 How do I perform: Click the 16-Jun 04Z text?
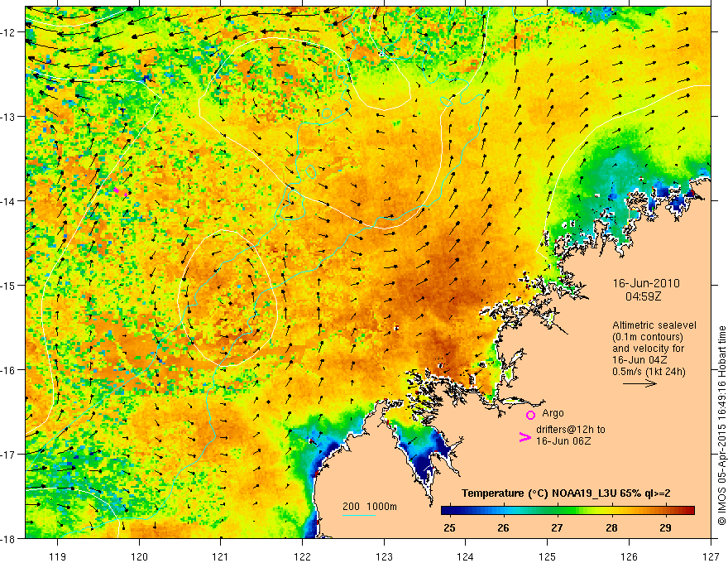tap(640, 360)
